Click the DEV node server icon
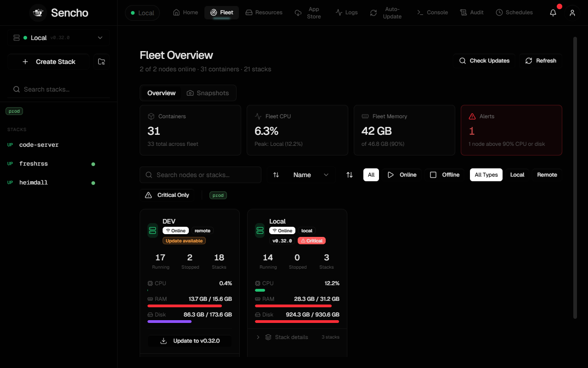Screen dimensions: 588x368 (x=153, y=230)
